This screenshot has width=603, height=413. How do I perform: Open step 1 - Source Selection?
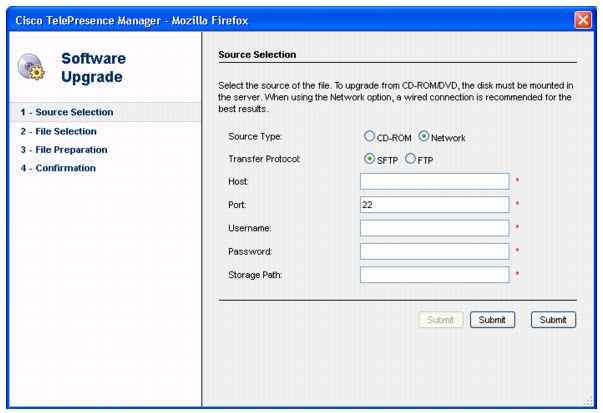[x=105, y=112]
